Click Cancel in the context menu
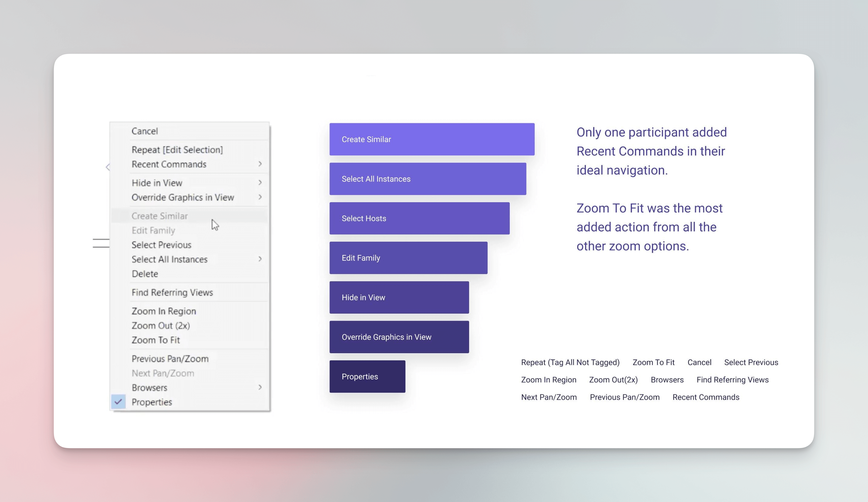The image size is (868, 502). (x=145, y=131)
